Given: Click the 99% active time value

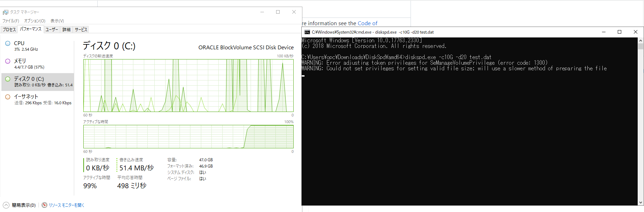Looking at the screenshot, I should coord(90,186).
